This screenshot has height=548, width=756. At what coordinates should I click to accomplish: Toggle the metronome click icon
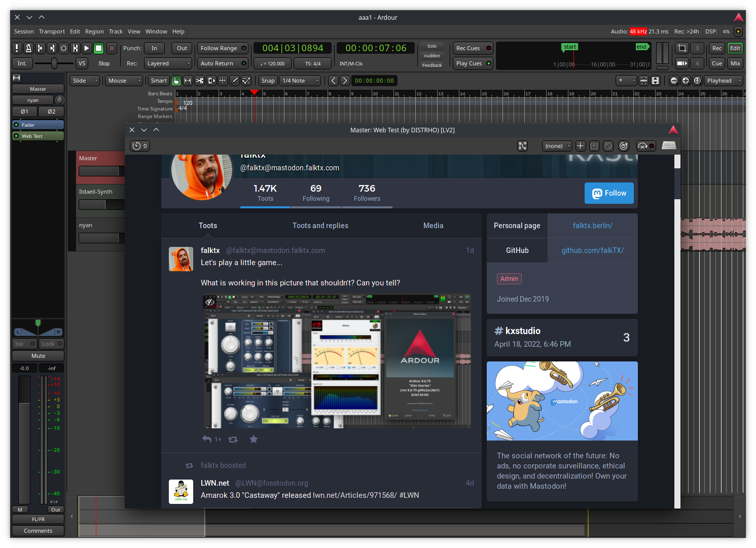28,48
